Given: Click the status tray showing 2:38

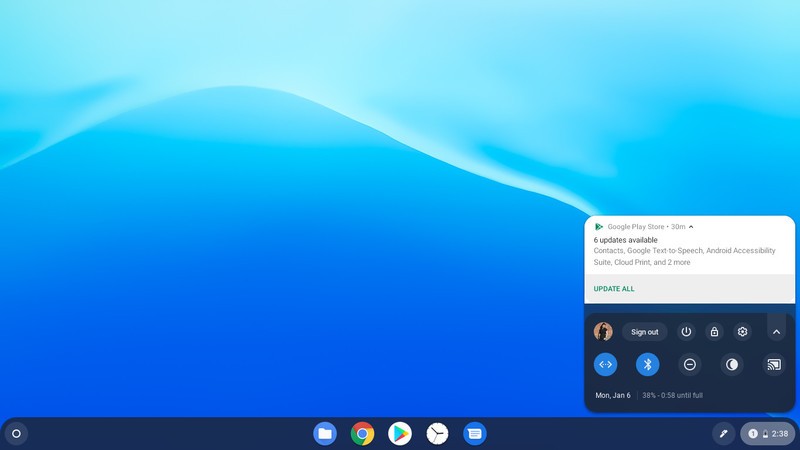Looking at the screenshot, I should 768,434.
